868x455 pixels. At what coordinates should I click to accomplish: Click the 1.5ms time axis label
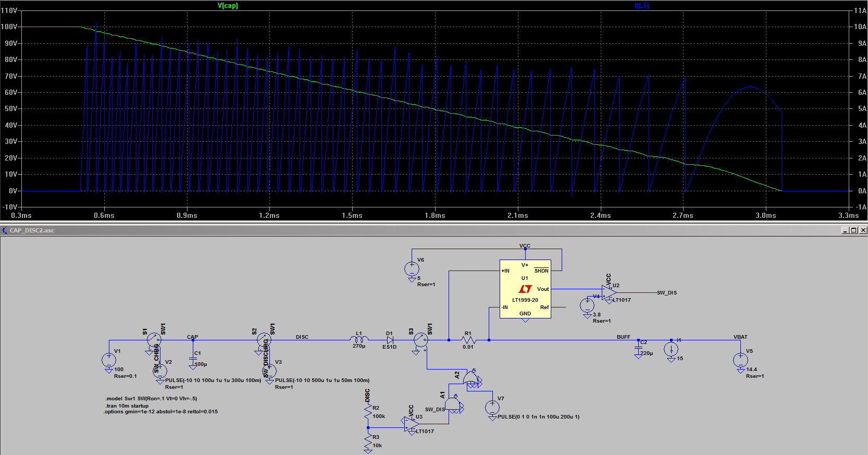[352, 215]
